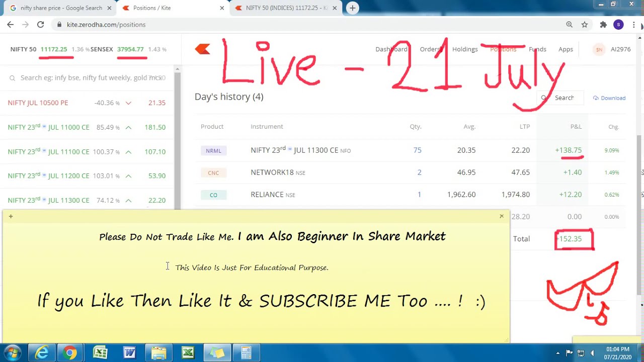This screenshot has width=644, height=362.
Task: Open a new browser tab
Action: [x=353, y=8]
